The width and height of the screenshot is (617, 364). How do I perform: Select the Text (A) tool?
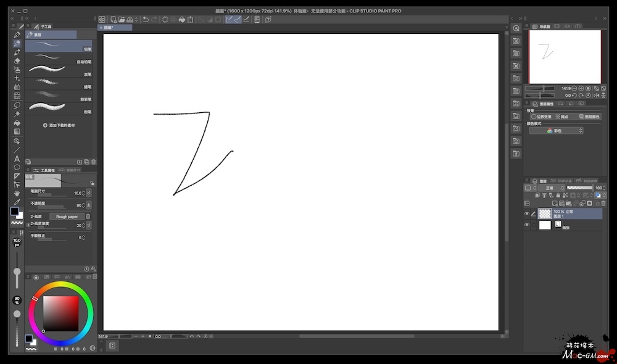coord(17,159)
